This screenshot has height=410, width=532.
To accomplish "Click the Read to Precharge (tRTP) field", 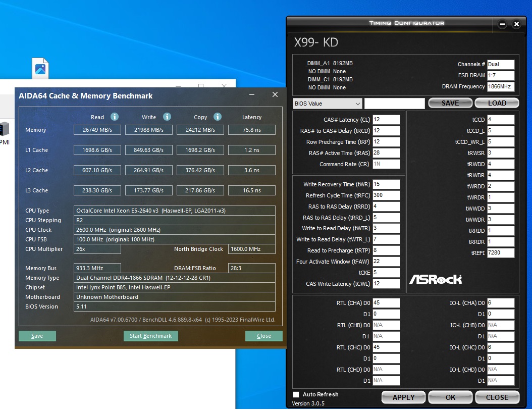I will click(x=386, y=250).
